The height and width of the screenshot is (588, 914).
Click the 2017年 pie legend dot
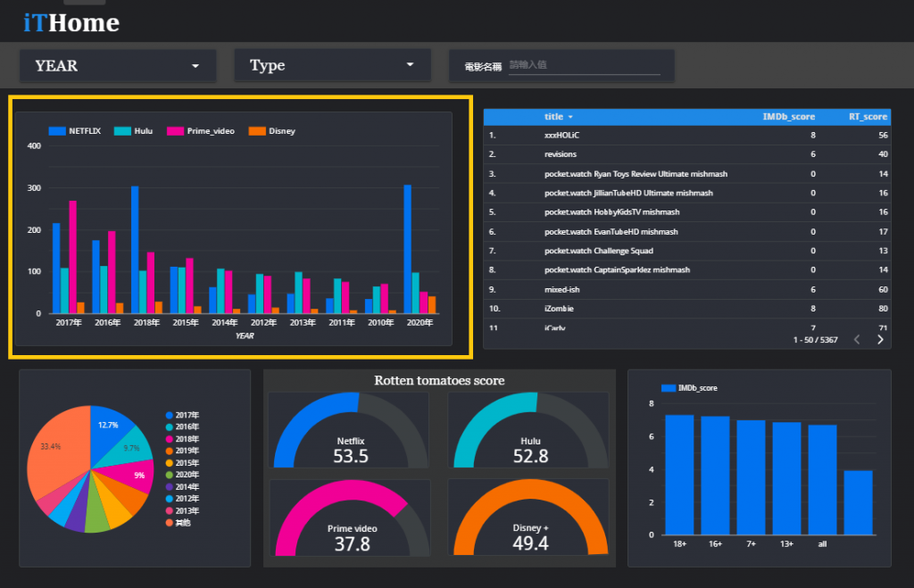pos(169,415)
